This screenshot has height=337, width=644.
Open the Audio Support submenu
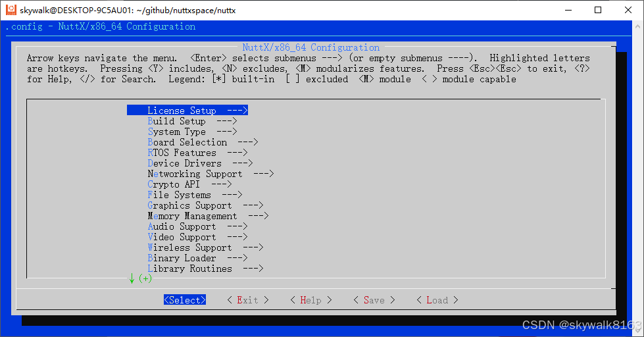pos(197,227)
